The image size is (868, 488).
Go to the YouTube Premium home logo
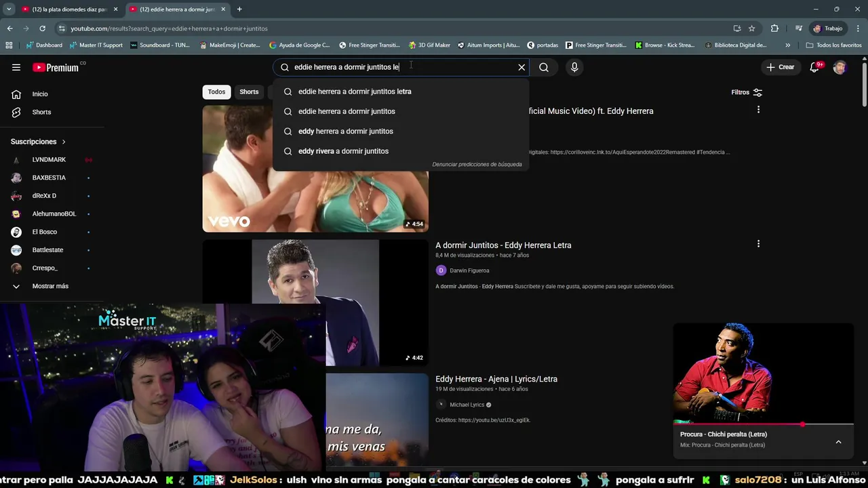[56, 67]
